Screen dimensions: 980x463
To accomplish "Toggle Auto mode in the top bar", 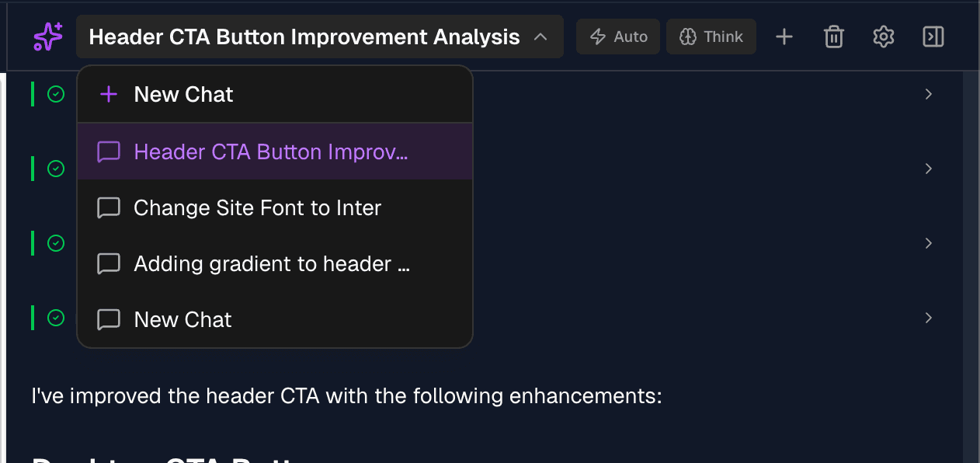I will point(618,36).
